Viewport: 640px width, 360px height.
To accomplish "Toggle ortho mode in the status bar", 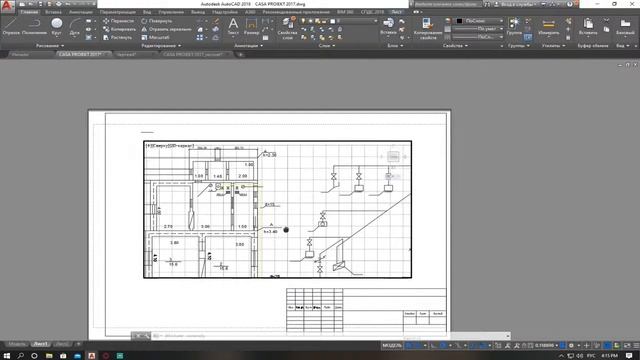I will pyautogui.click(x=433, y=345).
